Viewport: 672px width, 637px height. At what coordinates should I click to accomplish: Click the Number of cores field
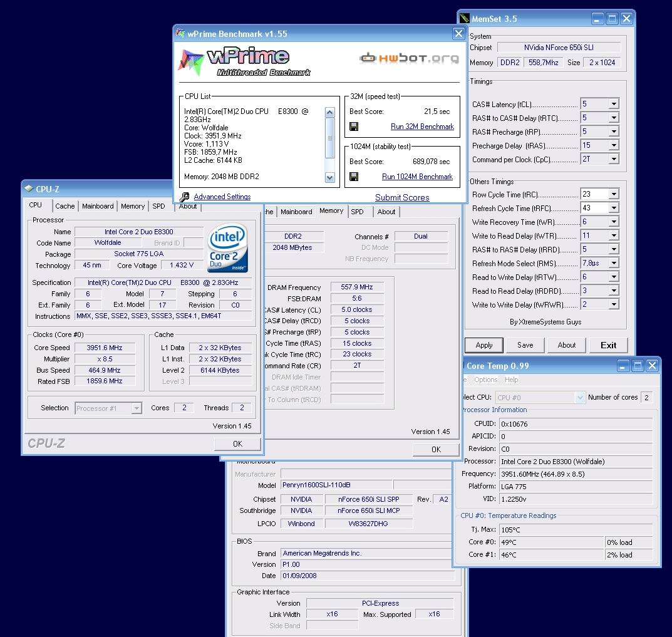point(646,397)
